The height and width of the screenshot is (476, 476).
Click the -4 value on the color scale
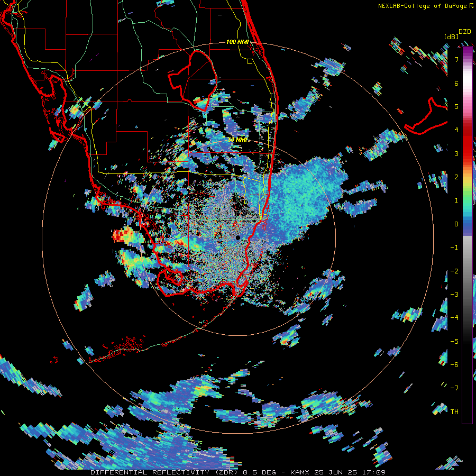click(454, 317)
